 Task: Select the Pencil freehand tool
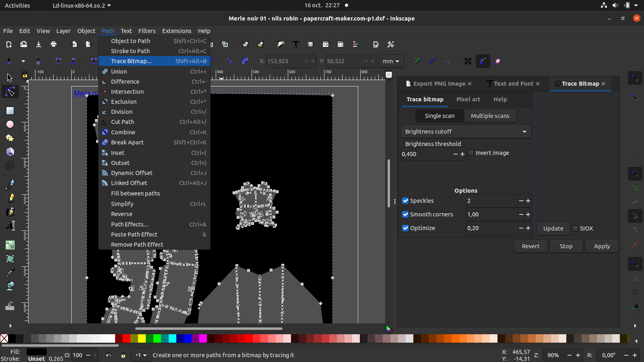tap(10, 198)
